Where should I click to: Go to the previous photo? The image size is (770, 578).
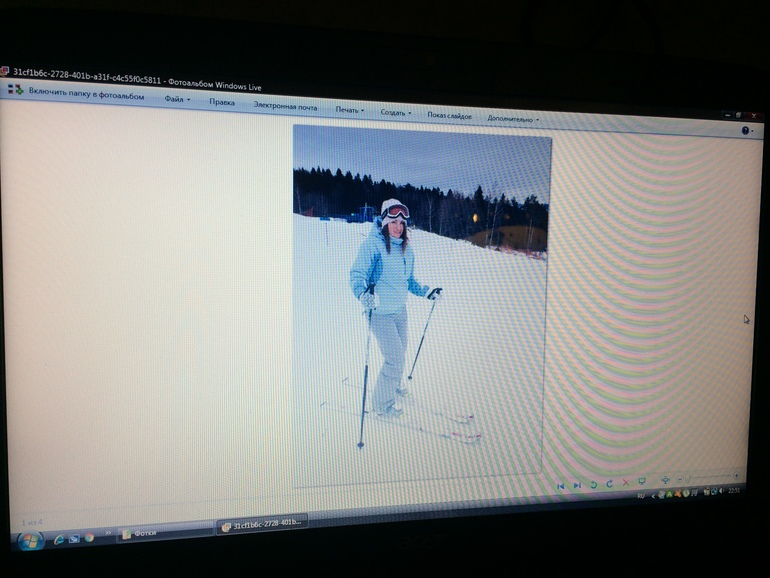pyautogui.click(x=561, y=485)
